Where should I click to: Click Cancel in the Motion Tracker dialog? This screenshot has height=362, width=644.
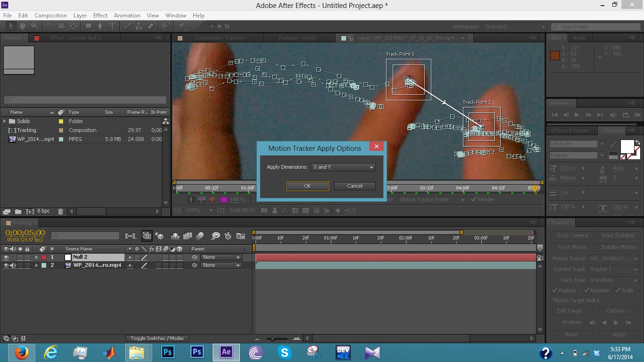tap(355, 186)
